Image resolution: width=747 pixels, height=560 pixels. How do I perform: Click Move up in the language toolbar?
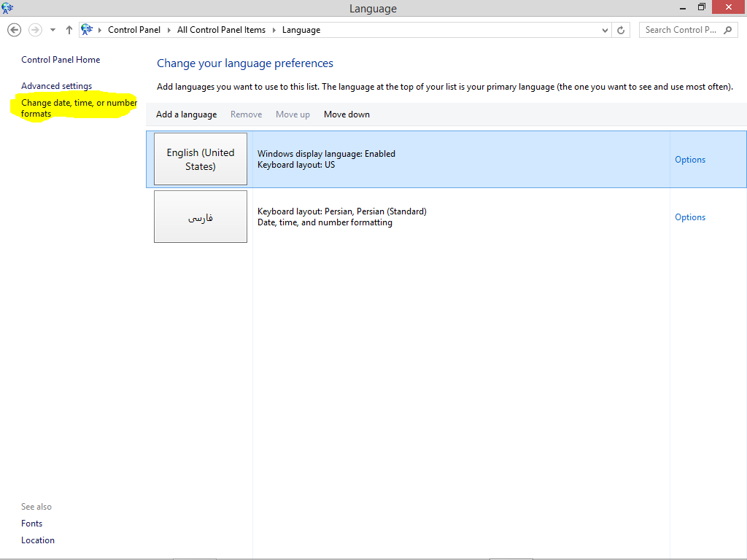click(x=293, y=114)
